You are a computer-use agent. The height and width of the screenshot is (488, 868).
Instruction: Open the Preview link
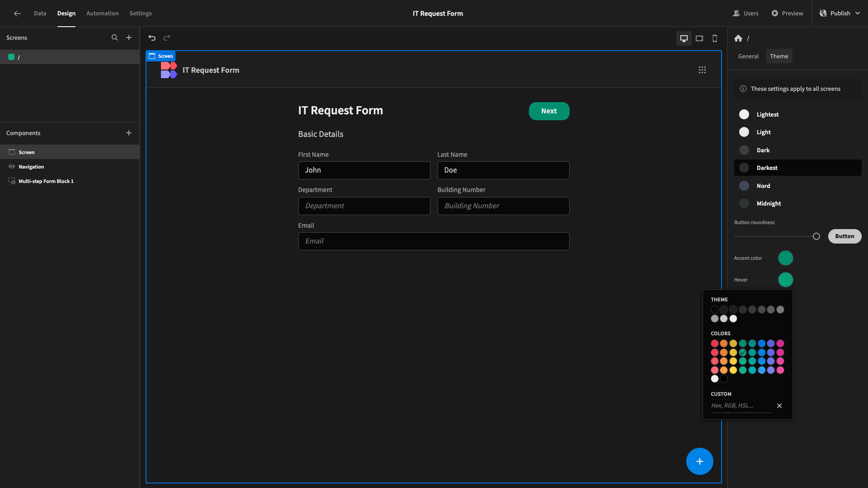click(x=787, y=14)
